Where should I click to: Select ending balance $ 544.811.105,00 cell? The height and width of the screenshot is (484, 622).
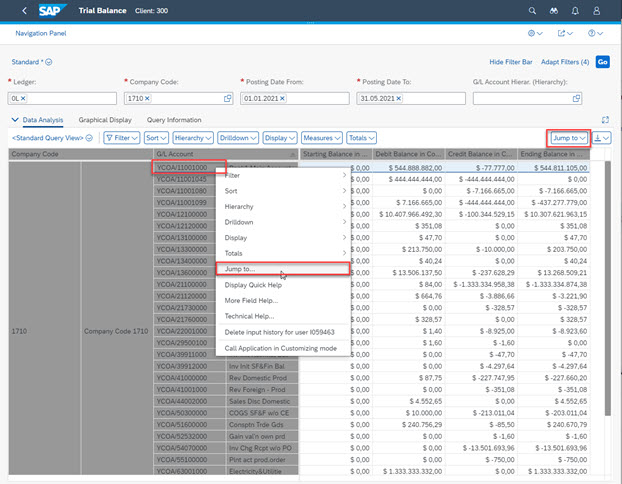click(553, 168)
